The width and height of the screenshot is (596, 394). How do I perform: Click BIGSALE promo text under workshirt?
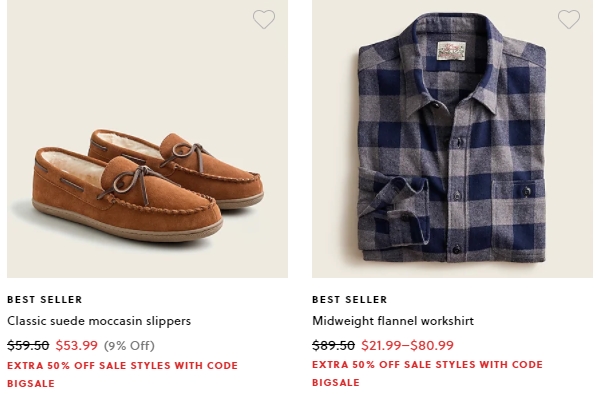[x=336, y=382]
